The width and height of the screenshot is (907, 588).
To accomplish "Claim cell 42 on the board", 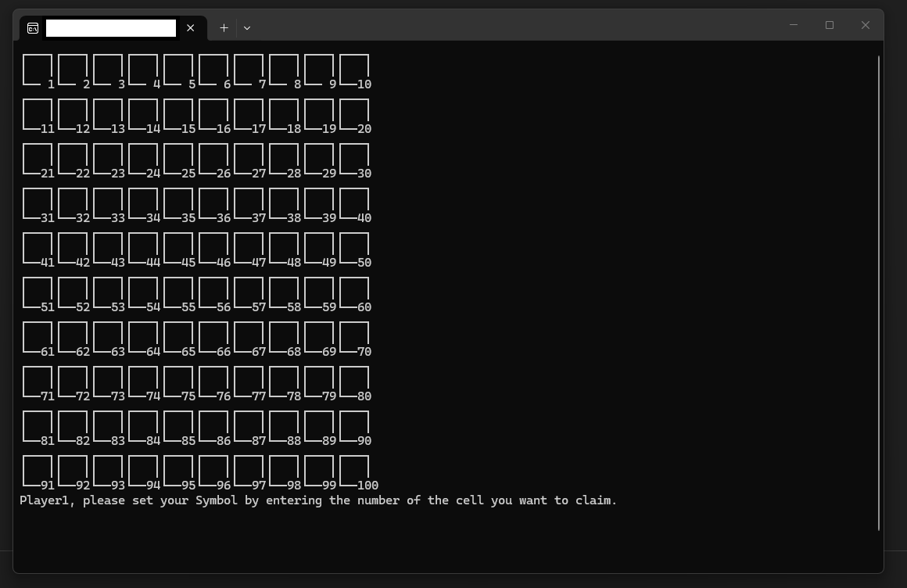I will [73, 247].
